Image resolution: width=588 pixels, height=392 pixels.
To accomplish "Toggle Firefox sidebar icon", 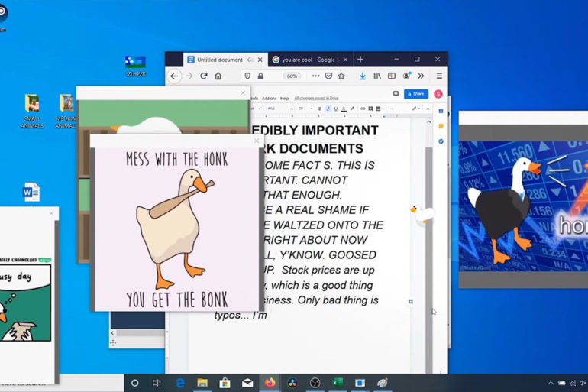I will 392,76.
